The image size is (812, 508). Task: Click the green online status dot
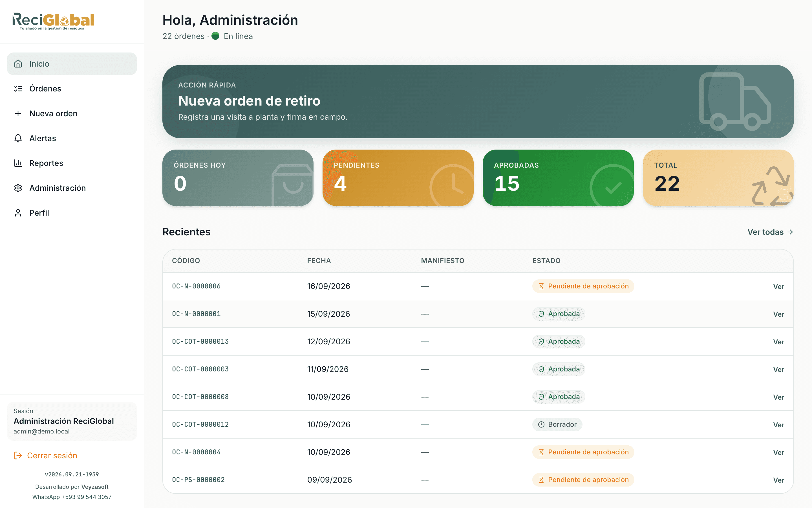pyautogui.click(x=215, y=36)
